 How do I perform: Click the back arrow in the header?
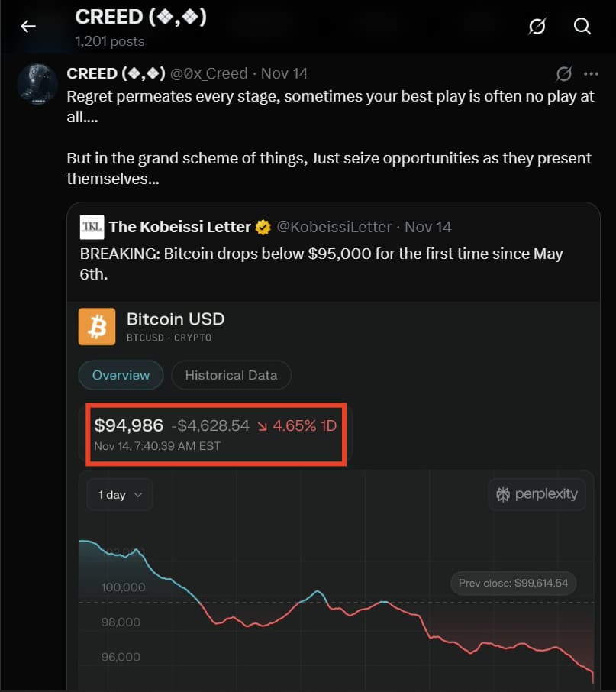click(x=28, y=27)
